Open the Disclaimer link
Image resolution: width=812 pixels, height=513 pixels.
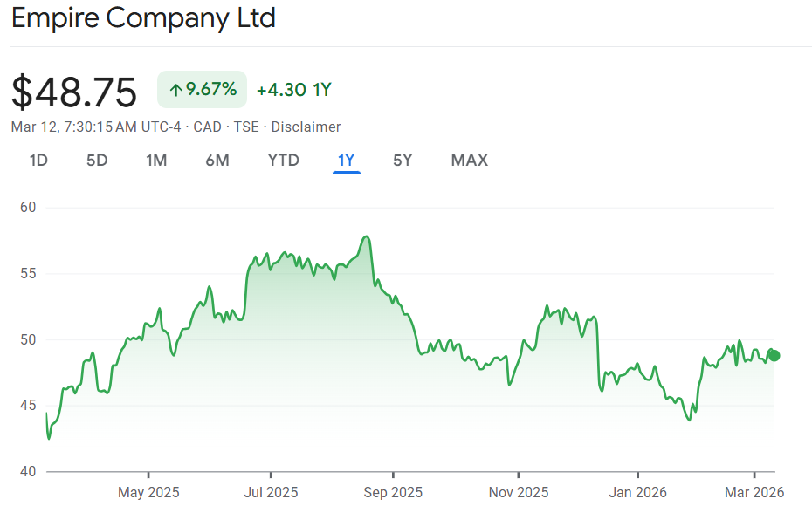coord(306,127)
